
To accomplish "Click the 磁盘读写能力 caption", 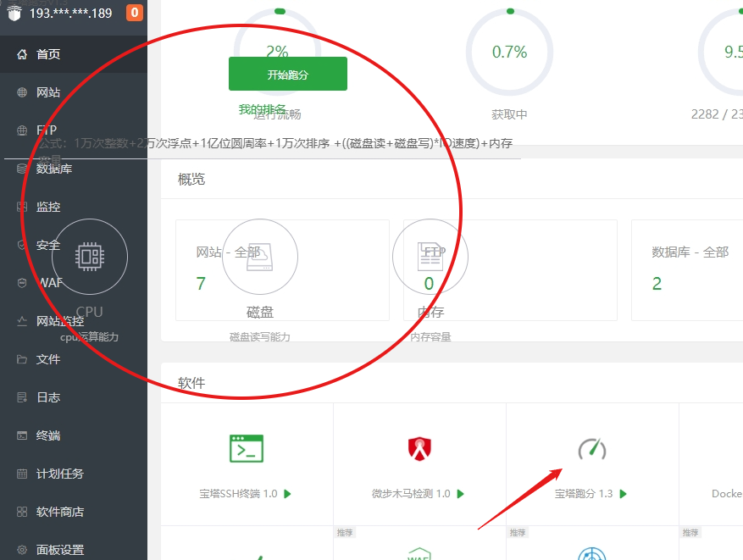I will click(260, 337).
